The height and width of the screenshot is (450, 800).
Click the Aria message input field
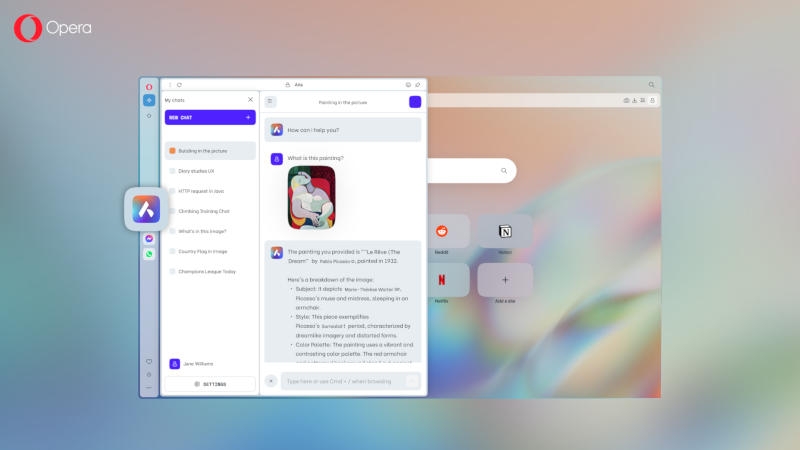[340, 381]
